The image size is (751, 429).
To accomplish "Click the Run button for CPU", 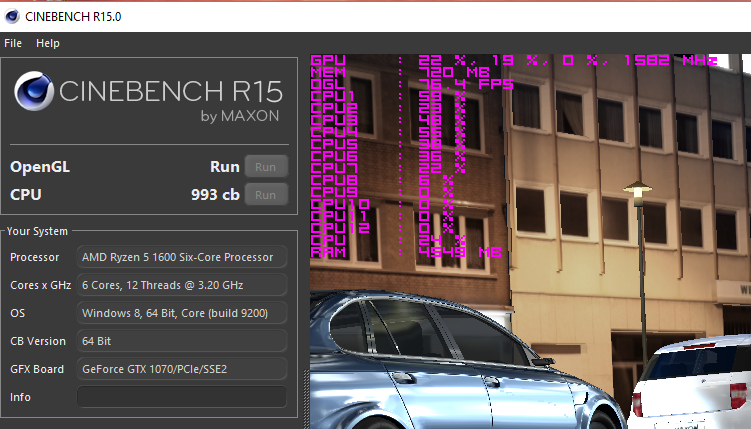I will coord(266,195).
